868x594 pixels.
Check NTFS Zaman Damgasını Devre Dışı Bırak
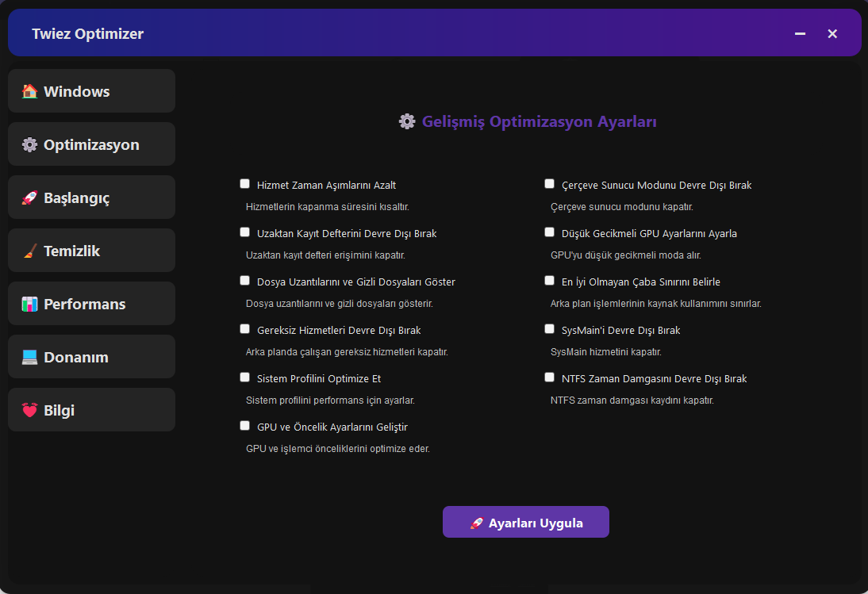(x=549, y=377)
